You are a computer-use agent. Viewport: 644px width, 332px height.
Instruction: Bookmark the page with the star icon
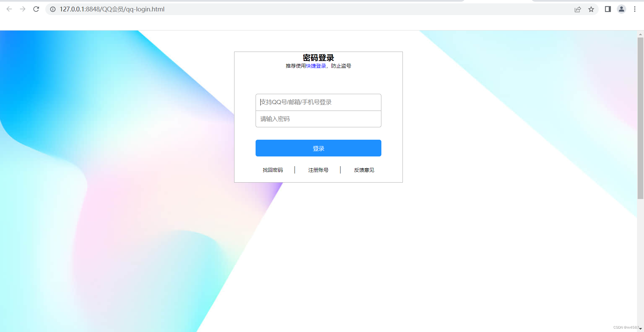coord(591,9)
